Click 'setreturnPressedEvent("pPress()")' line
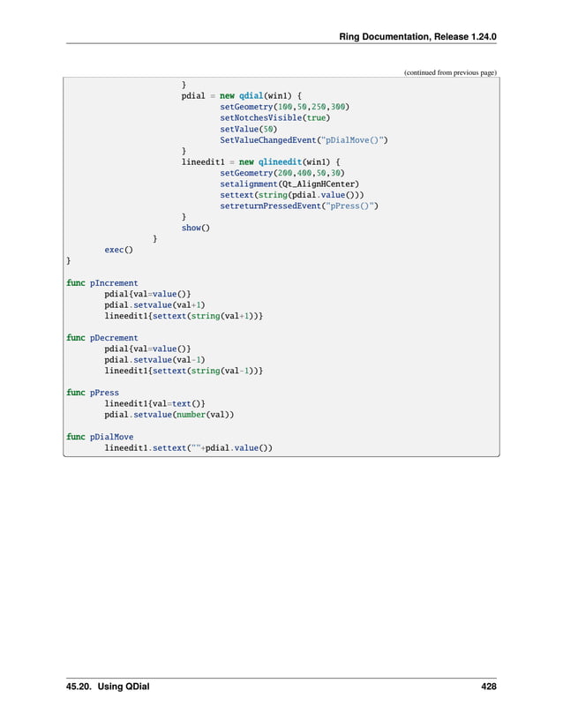Screen dimensions: 563x728 (299, 206)
